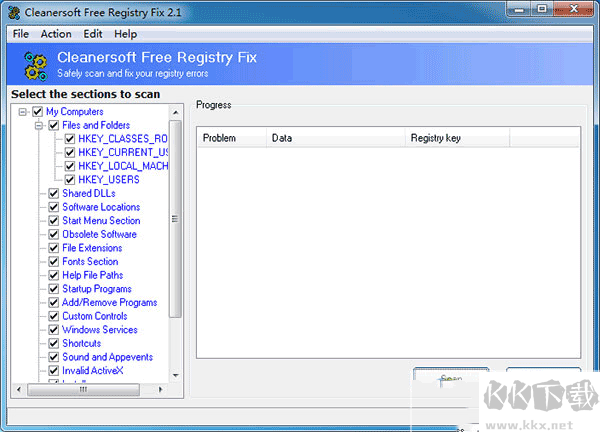Uncheck the Sound and Appevents checkbox
The image size is (600, 432).
(54, 357)
